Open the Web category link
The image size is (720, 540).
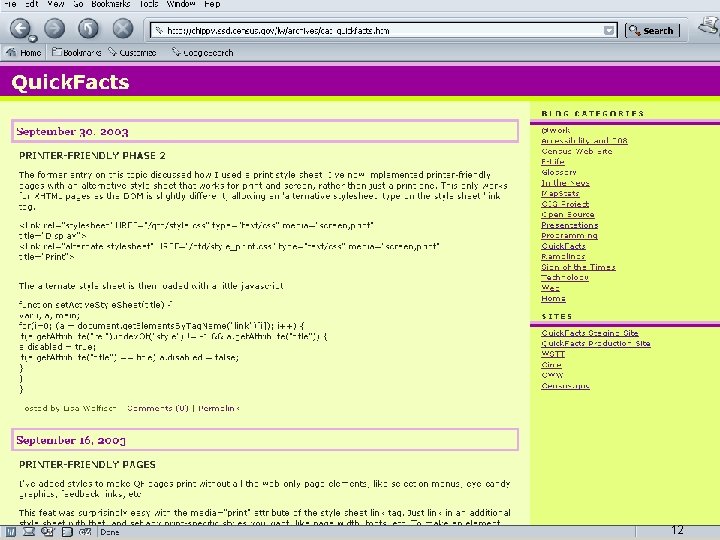pyautogui.click(x=550, y=288)
